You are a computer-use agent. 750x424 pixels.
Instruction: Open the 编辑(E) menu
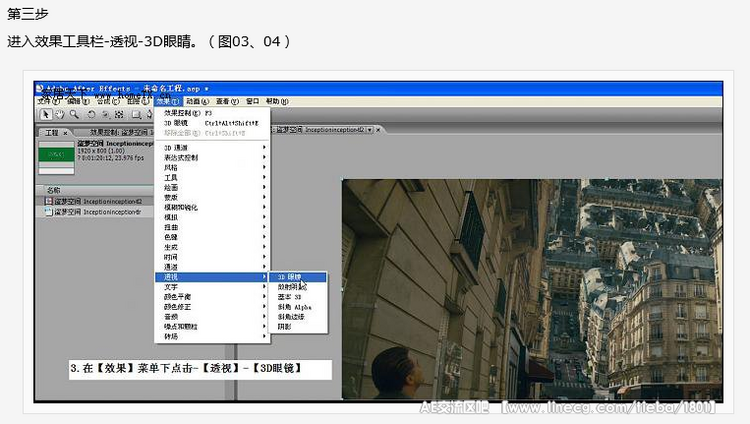tap(78, 101)
